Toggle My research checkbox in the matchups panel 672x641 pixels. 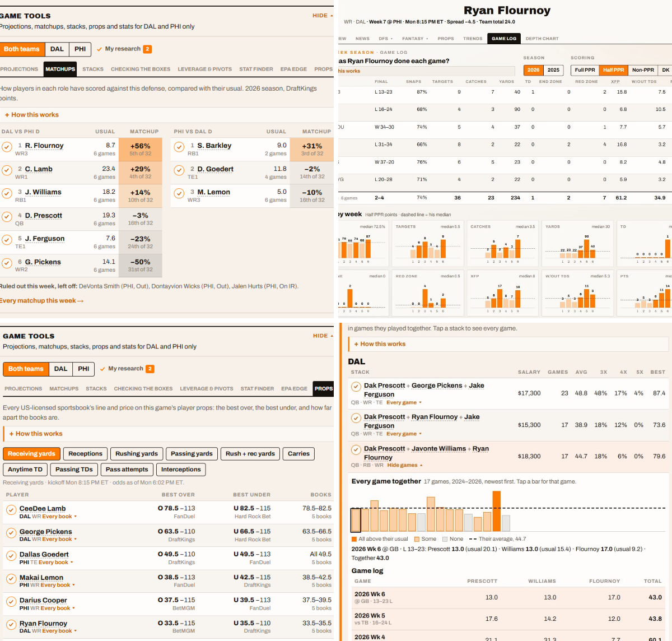coord(124,49)
